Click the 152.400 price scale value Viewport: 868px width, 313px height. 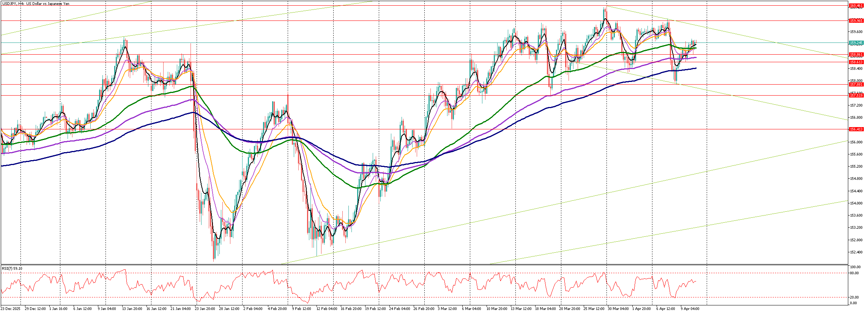tap(855, 252)
